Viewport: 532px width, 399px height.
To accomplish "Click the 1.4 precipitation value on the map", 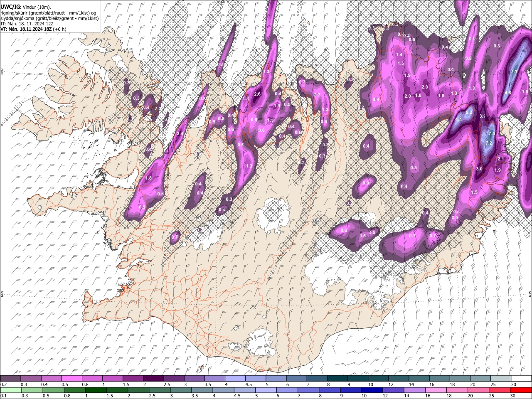I will pos(399,54).
